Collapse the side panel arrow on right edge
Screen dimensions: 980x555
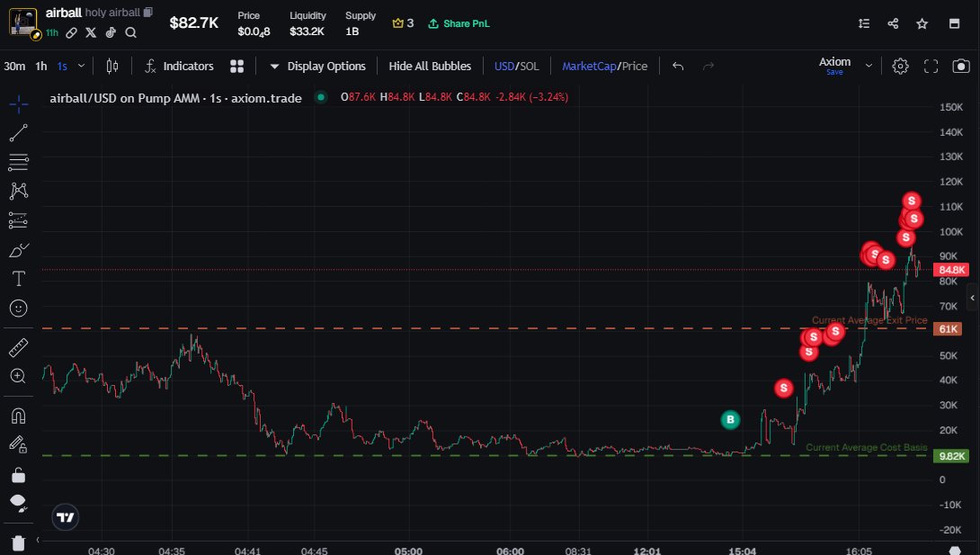coord(973,298)
